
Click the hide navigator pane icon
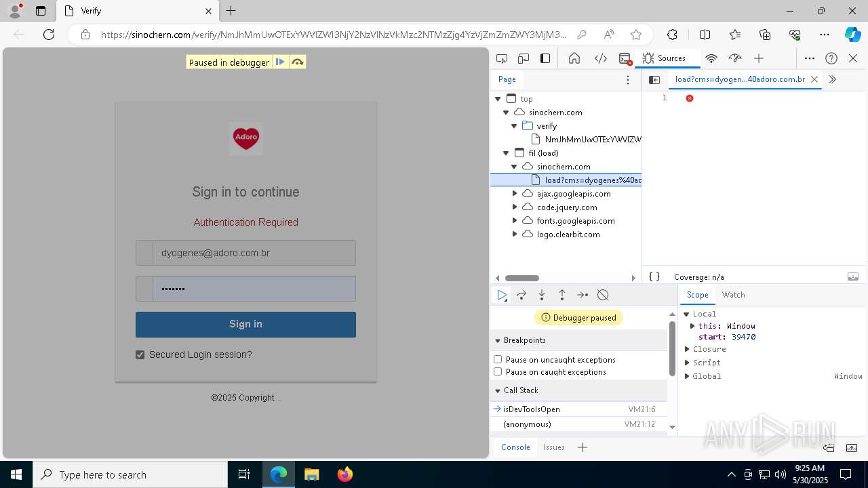[654, 79]
